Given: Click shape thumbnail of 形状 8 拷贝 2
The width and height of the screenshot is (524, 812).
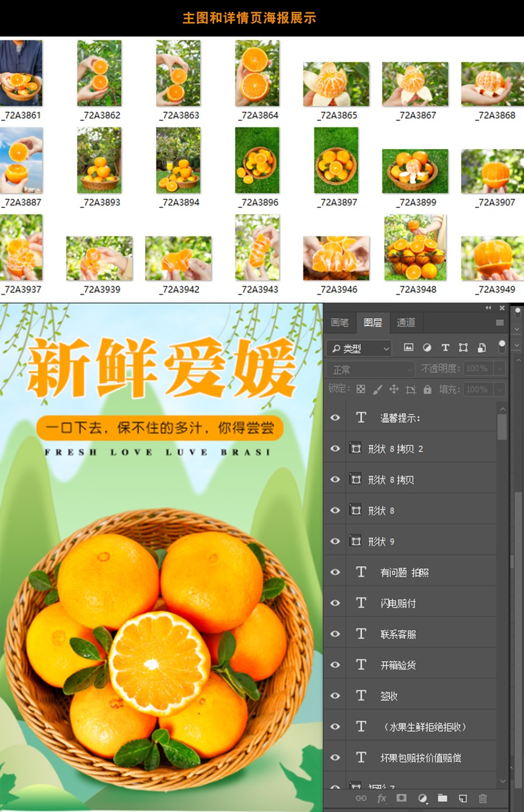Looking at the screenshot, I should point(356,449).
